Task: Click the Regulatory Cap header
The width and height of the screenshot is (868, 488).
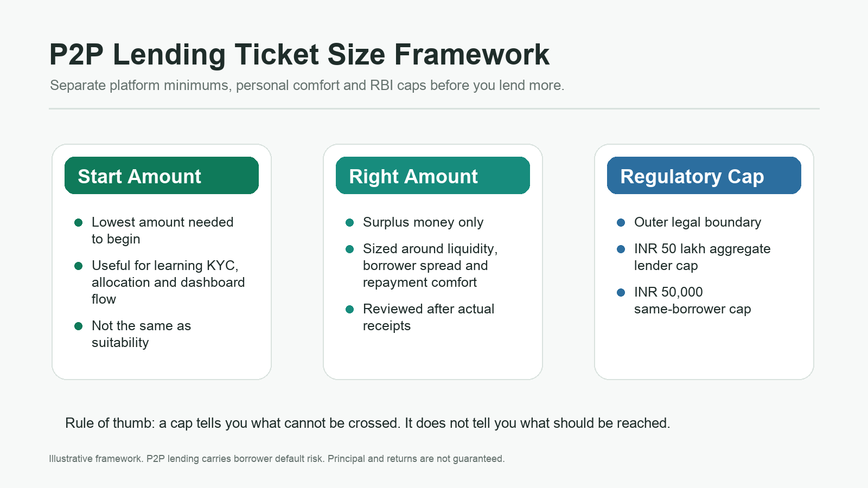Action: click(704, 176)
